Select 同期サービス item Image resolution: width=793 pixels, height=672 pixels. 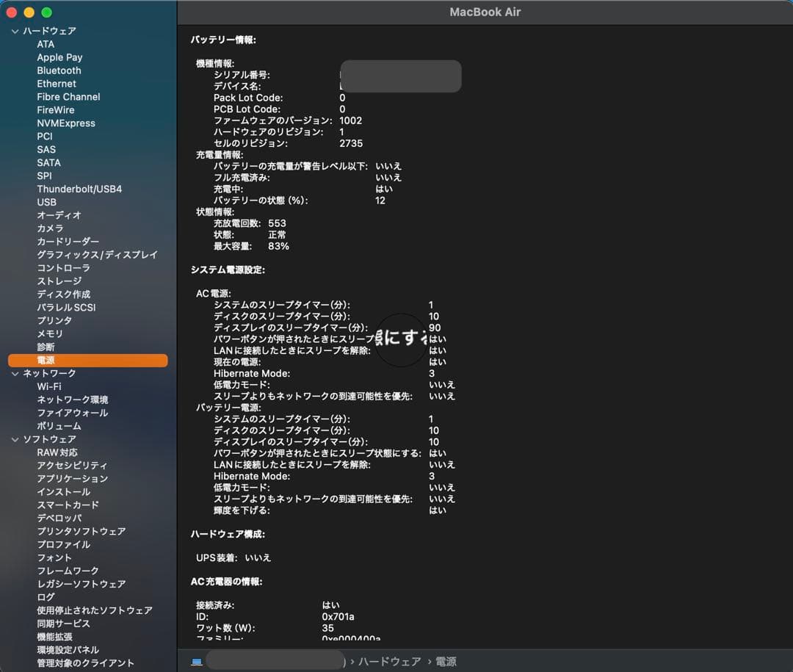[x=63, y=624]
